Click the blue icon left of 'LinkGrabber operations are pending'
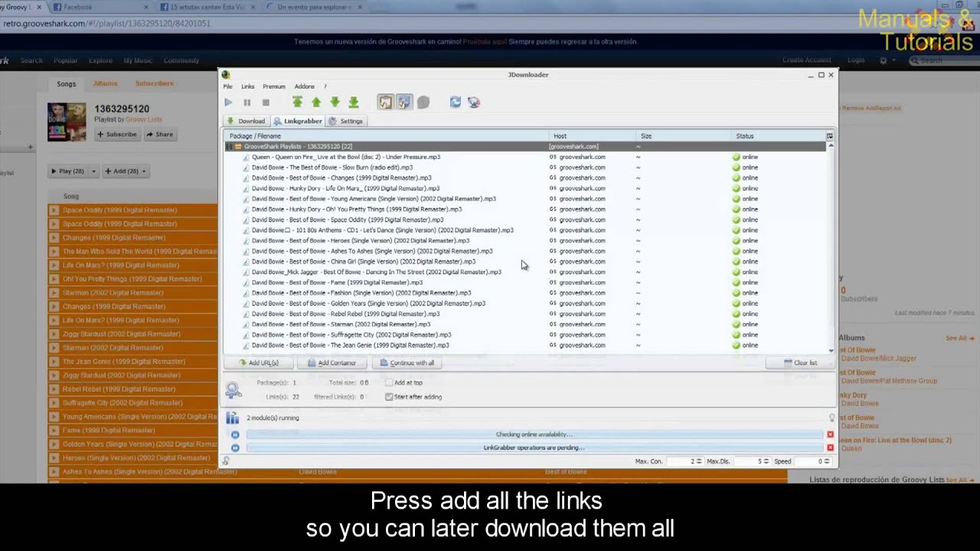Viewport: 980px width, 551px height. tap(235, 448)
